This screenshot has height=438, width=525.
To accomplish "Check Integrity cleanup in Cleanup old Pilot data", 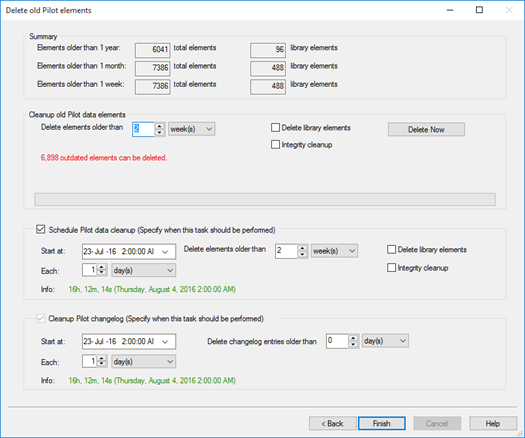I will (275, 144).
